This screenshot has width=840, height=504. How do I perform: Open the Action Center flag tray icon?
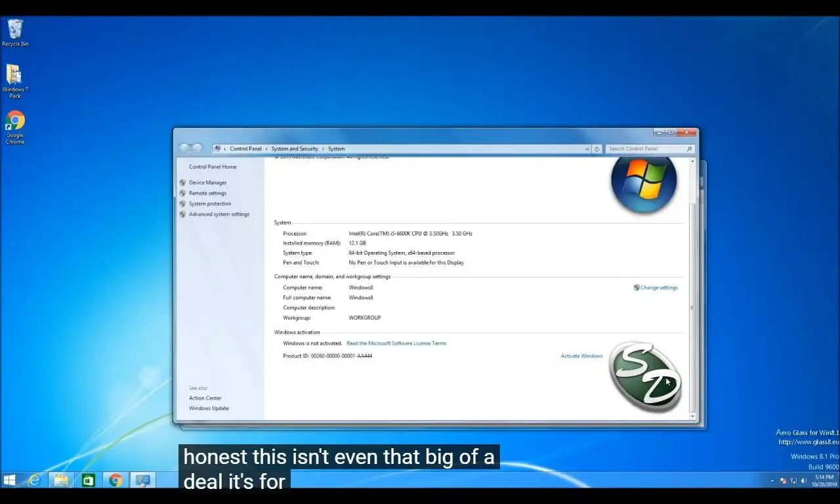783,480
